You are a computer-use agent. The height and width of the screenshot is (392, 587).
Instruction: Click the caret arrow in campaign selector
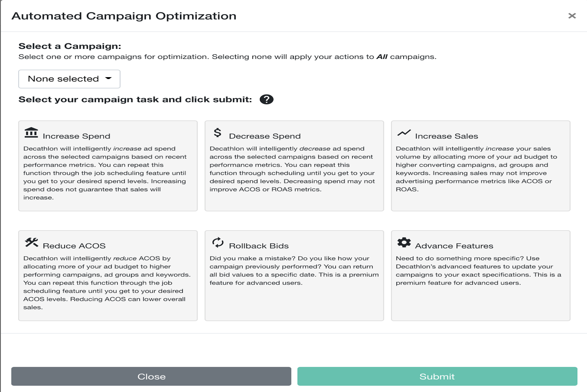[108, 78]
